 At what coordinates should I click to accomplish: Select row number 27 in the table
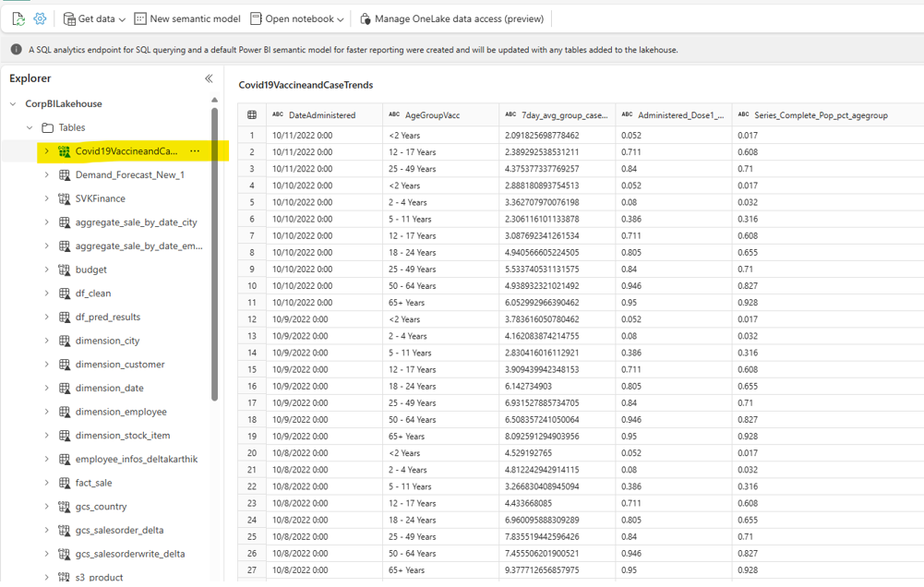click(x=252, y=569)
